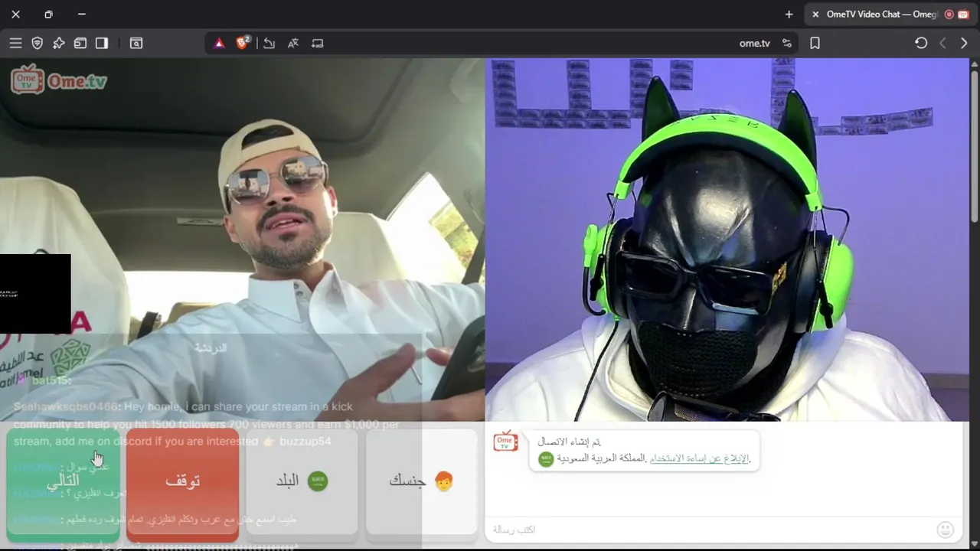Click 'تم إنشاء الاتصال' connection message
Image resolution: width=980 pixels, height=551 pixels.
(569, 442)
